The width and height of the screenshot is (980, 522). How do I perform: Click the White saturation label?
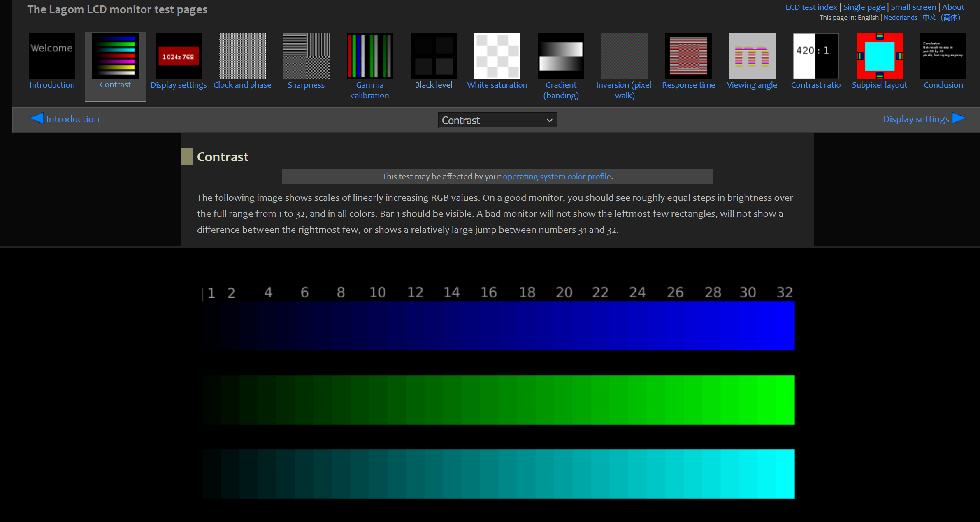497,85
